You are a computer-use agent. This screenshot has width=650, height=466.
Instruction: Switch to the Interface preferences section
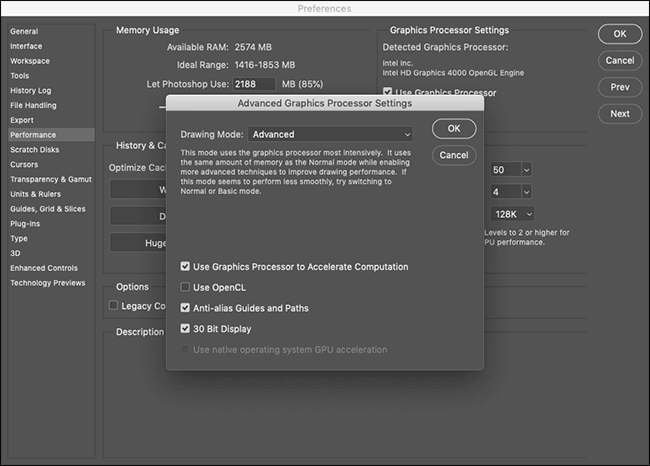pyautogui.click(x=26, y=46)
